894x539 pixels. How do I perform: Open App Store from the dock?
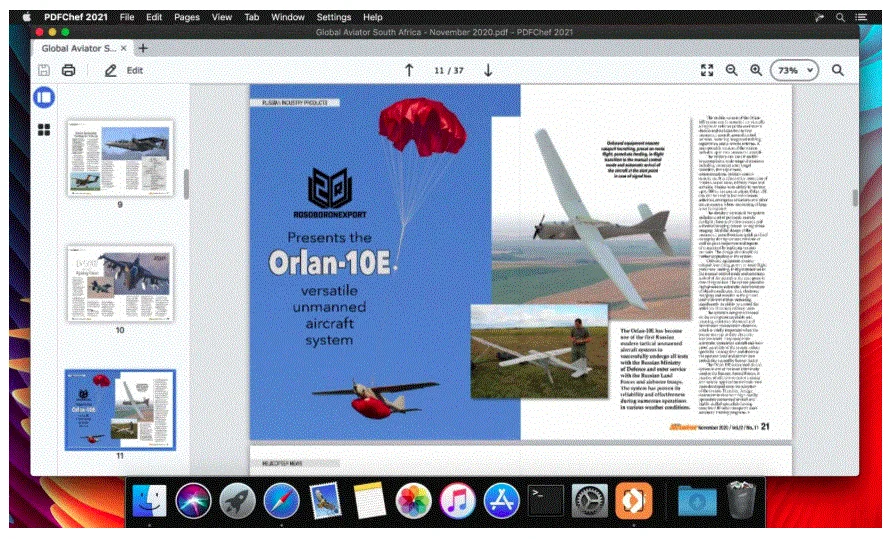click(502, 501)
